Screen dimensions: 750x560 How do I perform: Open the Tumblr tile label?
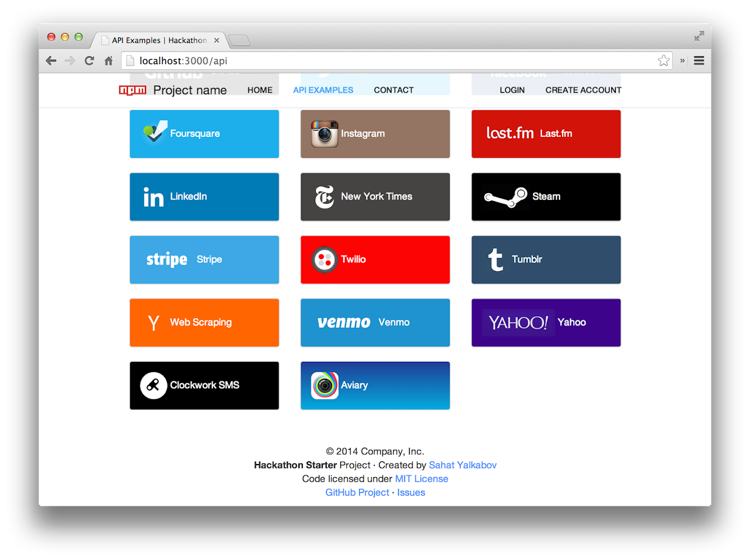click(x=527, y=260)
